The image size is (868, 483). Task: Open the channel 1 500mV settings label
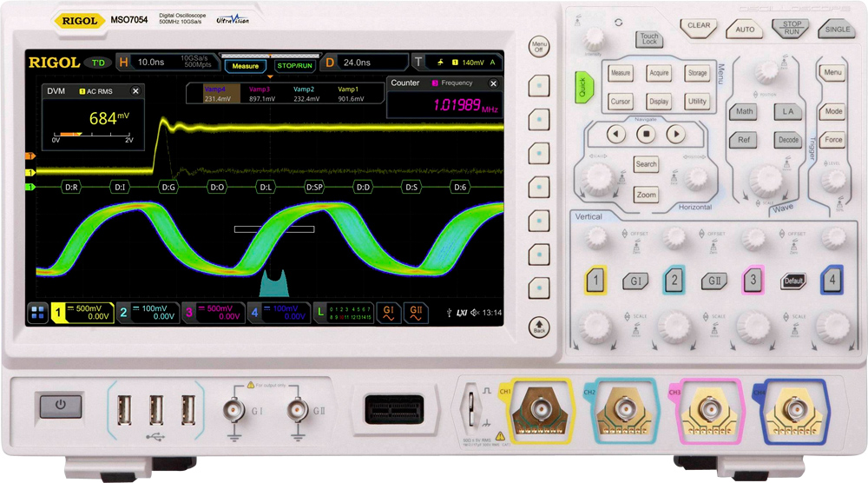pyautogui.click(x=82, y=313)
